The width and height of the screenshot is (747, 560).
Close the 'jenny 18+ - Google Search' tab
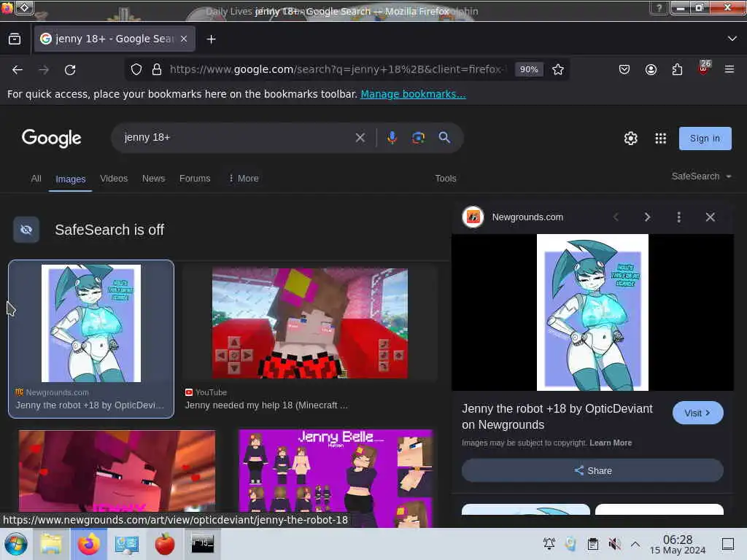click(x=184, y=39)
